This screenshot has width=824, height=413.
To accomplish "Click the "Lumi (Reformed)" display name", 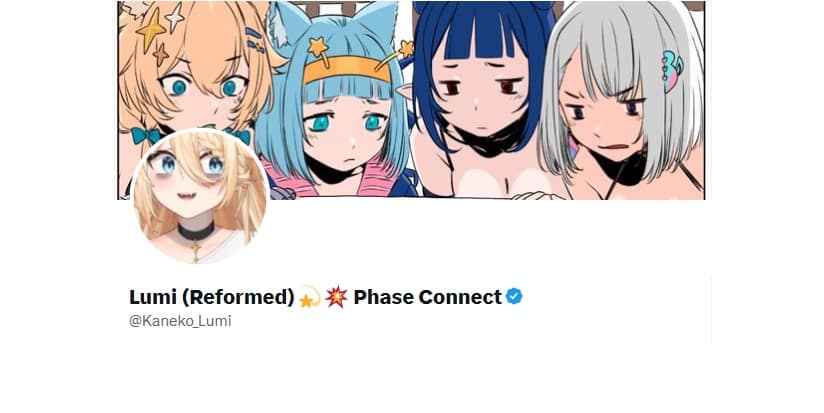I will point(212,297).
